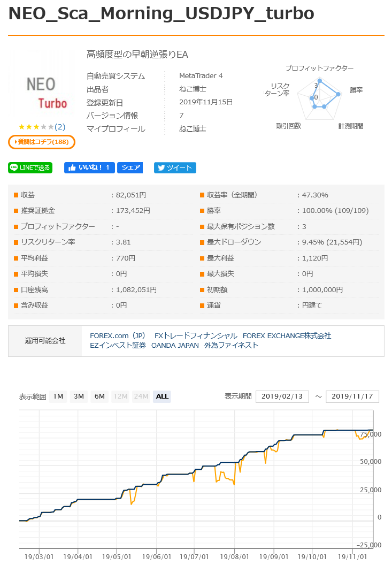Click the 収益率 value 47.30%

315,195
